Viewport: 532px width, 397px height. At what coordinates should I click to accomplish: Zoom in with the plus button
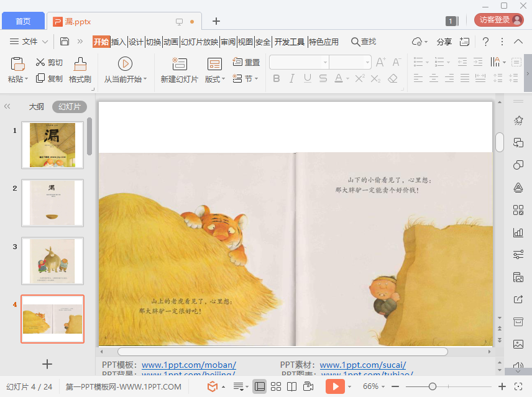click(502, 386)
